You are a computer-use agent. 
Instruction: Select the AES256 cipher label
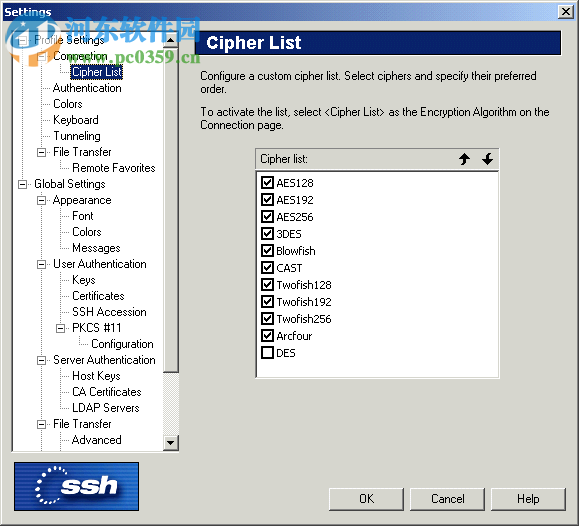tap(295, 217)
